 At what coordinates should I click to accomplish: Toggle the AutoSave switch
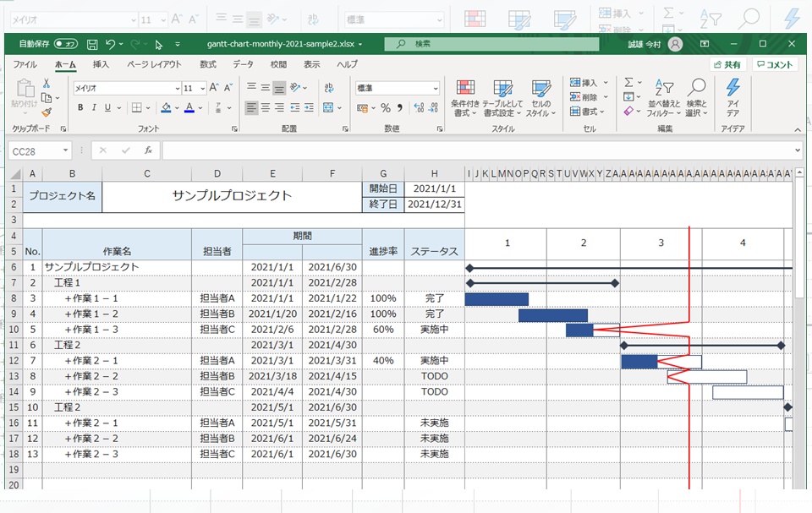66,44
